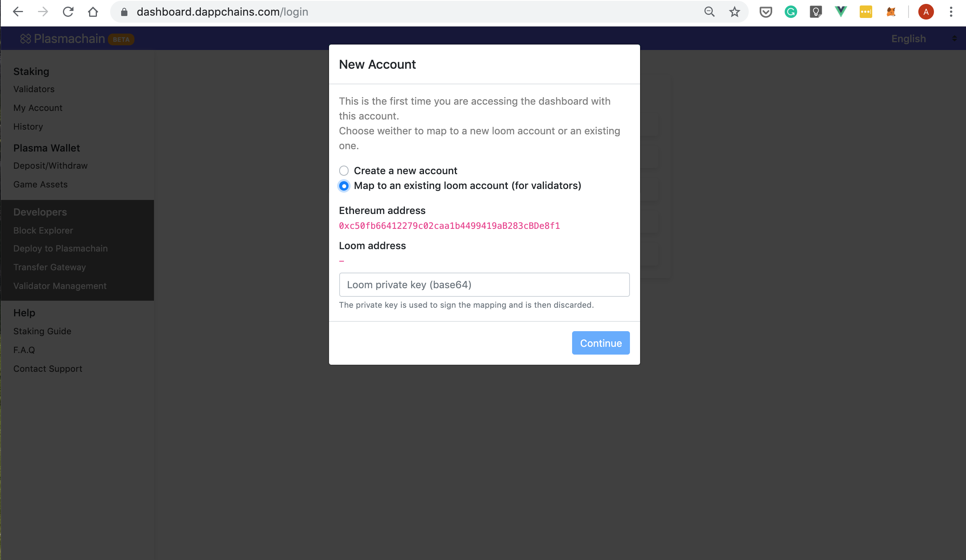The width and height of the screenshot is (966, 560).
Task: Open Deploy to Plasmachain link
Action: (x=61, y=248)
